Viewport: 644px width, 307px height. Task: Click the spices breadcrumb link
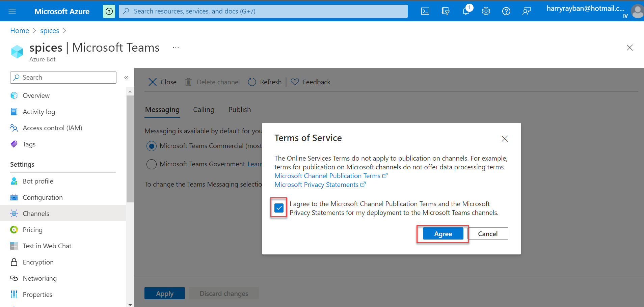click(x=50, y=31)
